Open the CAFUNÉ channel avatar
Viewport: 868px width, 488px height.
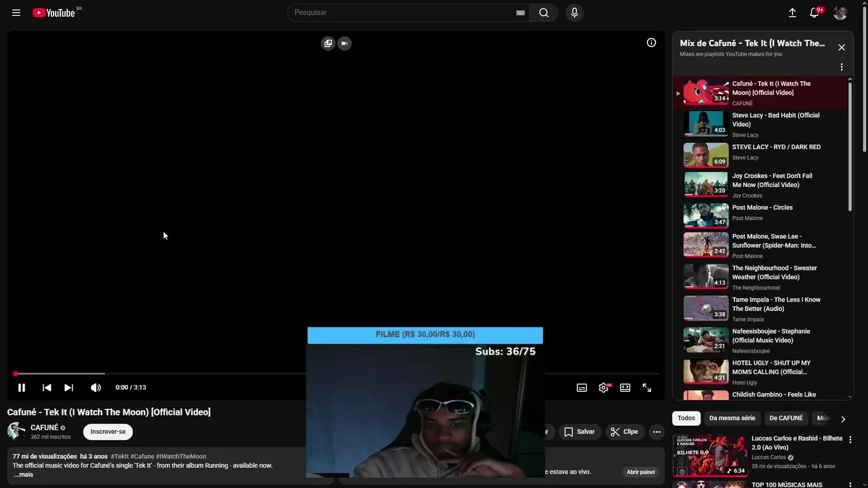[16, 432]
